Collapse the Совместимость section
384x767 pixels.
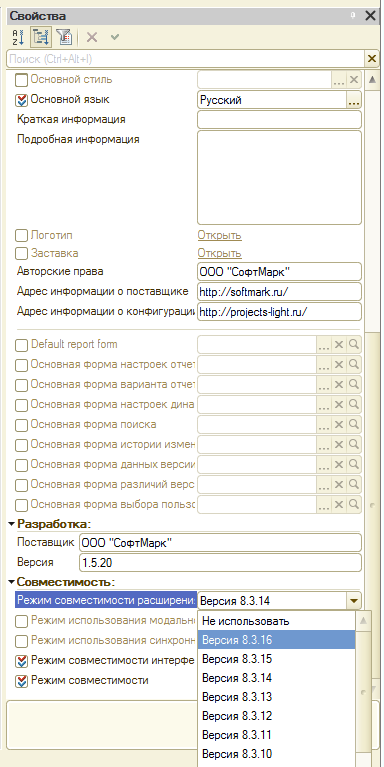click(x=12, y=582)
